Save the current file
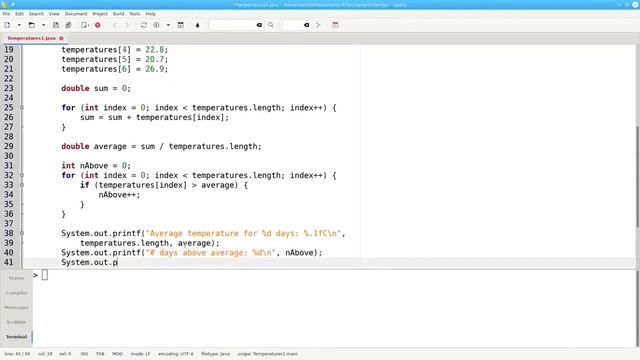Viewport: 640px width, 360px height. click(56, 25)
